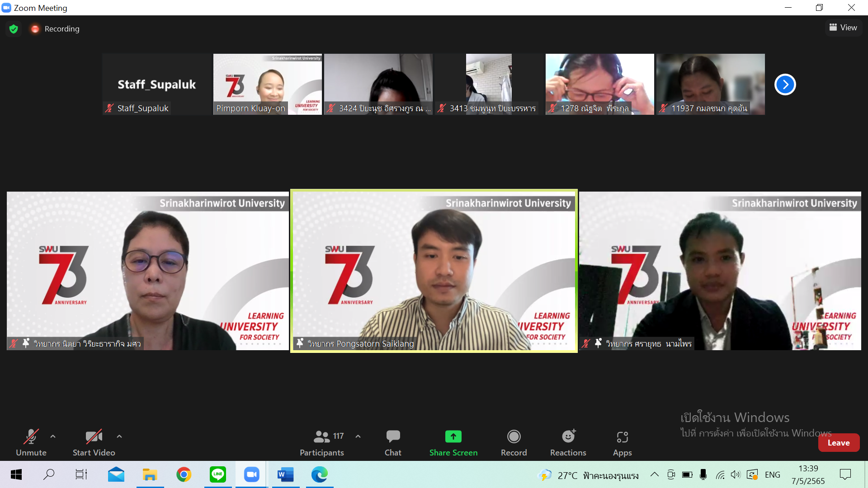The width and height of the screenshot is (868, 488).
Task: Open the taskbar volume control
Action: [x=736, y=474]
